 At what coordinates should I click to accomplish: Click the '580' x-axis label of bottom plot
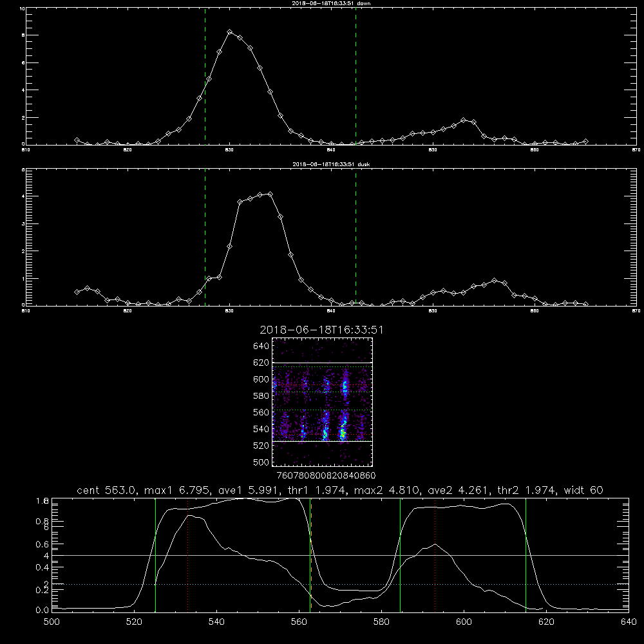click(x=381, y=622)
